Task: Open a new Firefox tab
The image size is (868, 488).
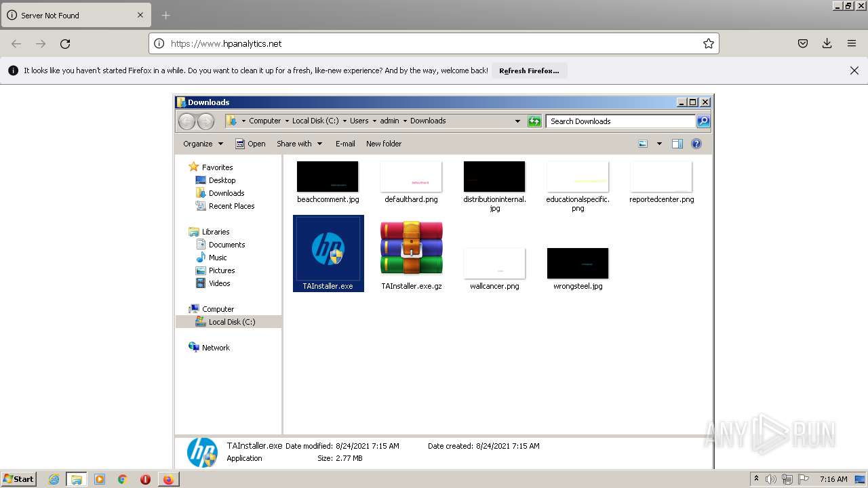Action: [x=166, y=15]
